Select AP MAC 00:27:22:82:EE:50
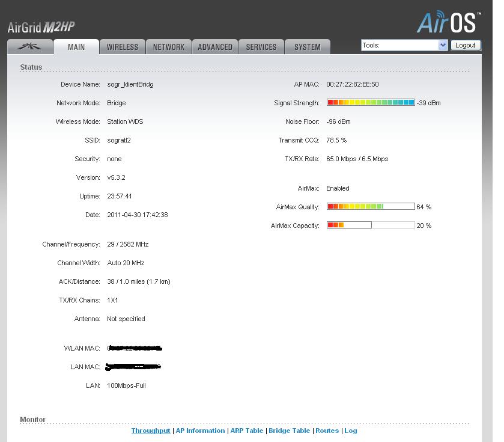Image resolution: width=504 pixels, height=442 pixels. [353, 84]
